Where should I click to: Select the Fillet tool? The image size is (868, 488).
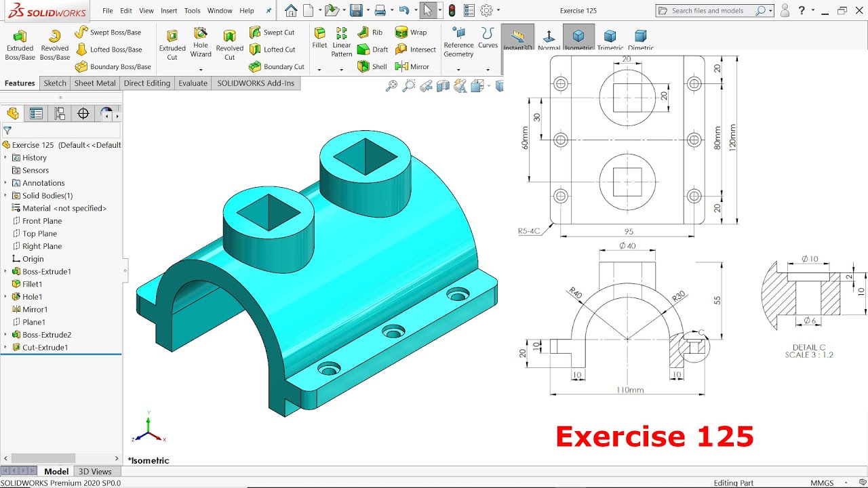click(319, 38)
